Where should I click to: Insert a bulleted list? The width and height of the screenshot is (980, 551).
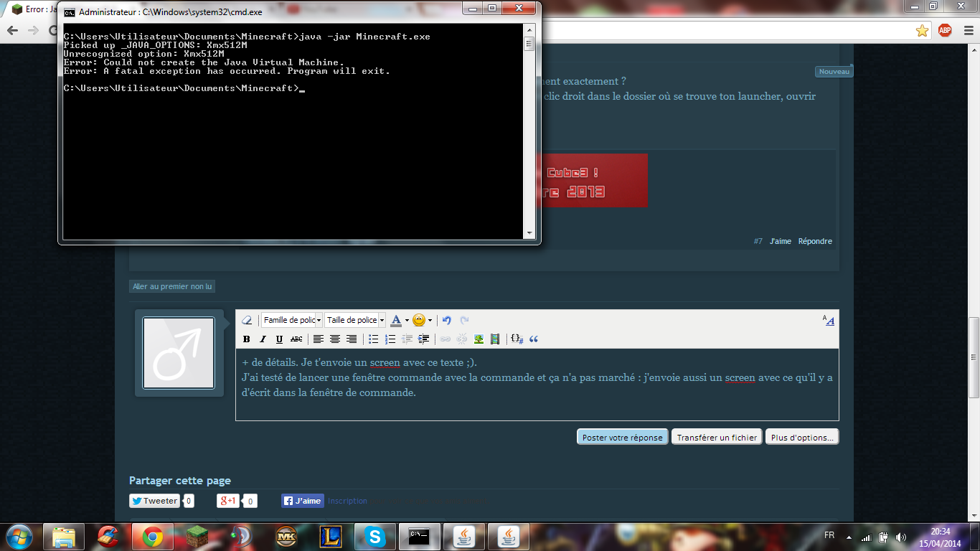coord(374,339)
